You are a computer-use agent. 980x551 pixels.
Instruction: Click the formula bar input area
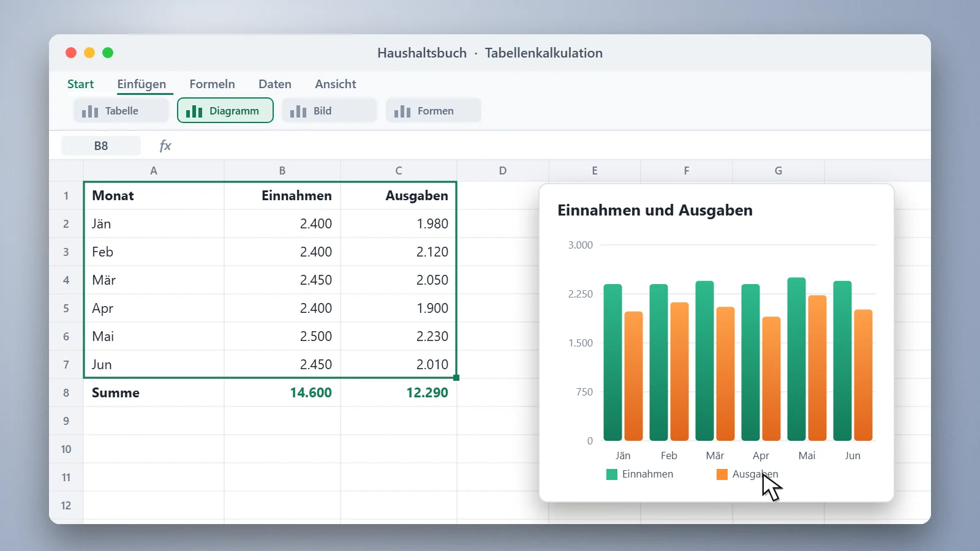pos(551,146)
